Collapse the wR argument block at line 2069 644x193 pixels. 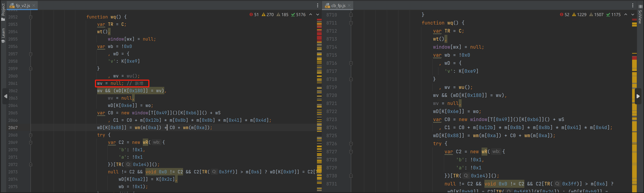point(31,143)
